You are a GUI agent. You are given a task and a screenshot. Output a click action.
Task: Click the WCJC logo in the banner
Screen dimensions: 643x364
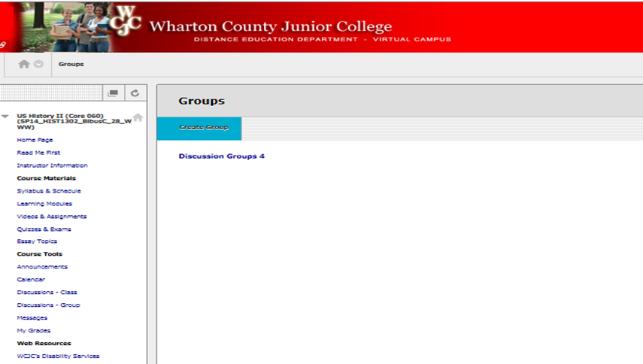tap(126, 21)
